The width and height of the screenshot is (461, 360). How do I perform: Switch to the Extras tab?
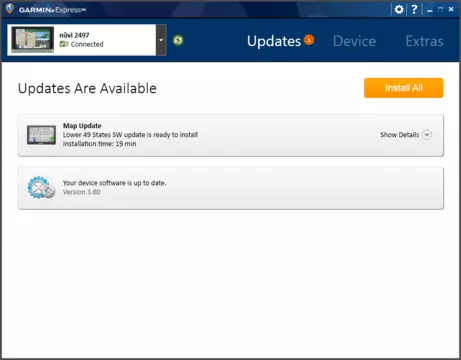[424, 41]
